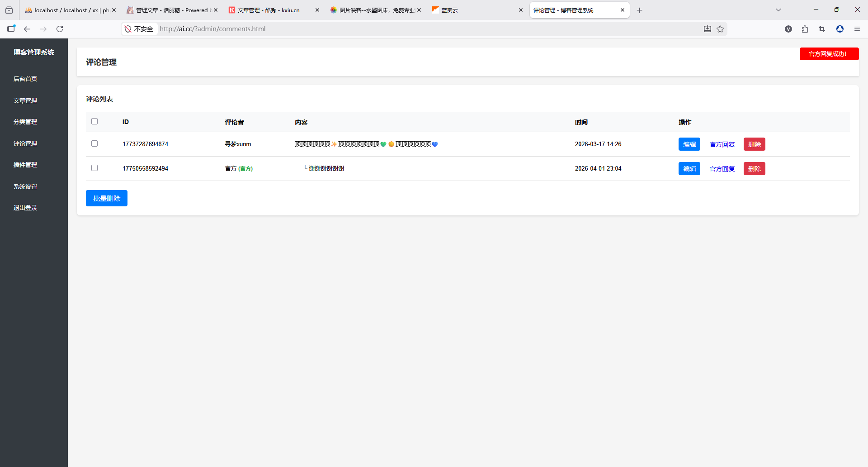868x467 pixels.
Task: Switch to the 蓝奏云 browser tab
Action: click(x=475, y=10)
